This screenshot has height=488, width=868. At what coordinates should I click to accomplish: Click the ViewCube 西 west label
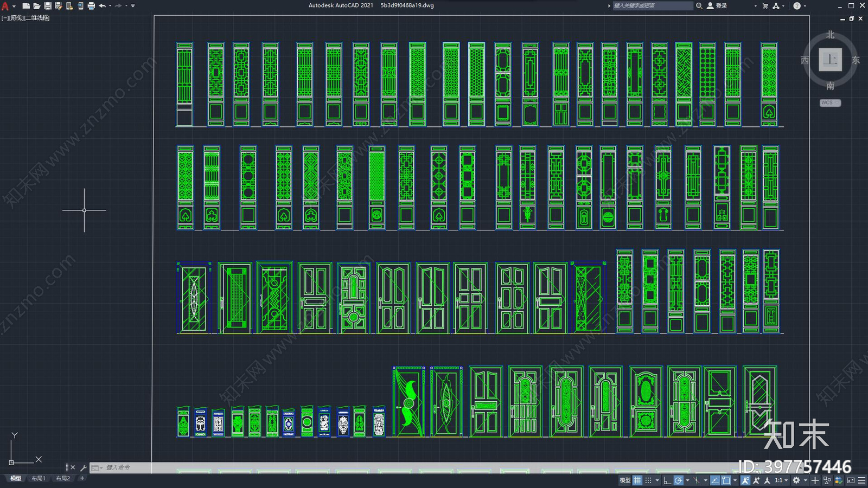click(805, 60)
